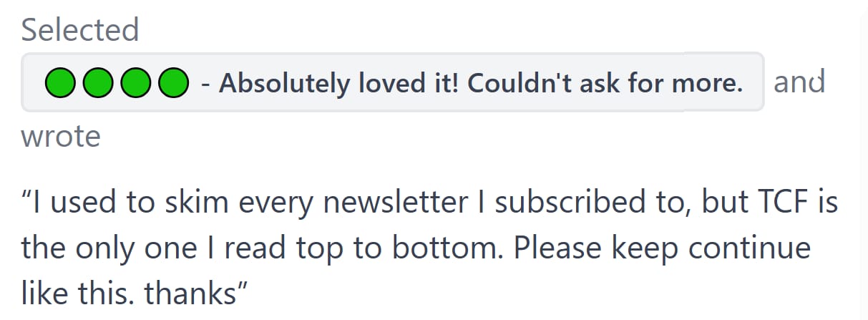
Task: Click "Couldn't ask for more." in the badge
Action: click(x=606, y=83)
